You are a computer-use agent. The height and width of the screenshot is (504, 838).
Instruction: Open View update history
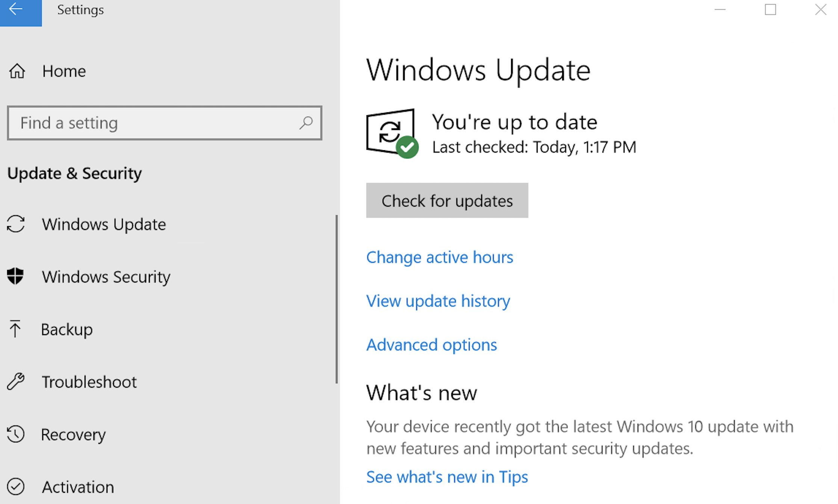pyautogui.click(x=438, y=301)
